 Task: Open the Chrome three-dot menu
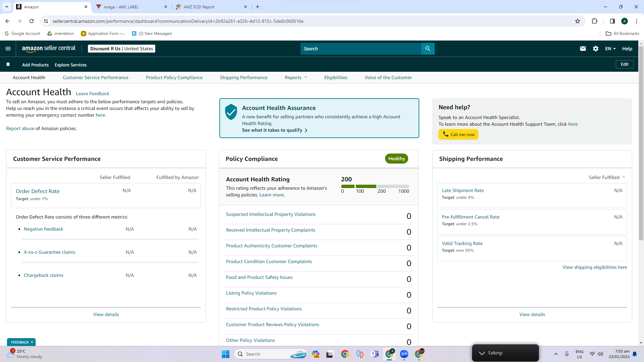pyautogui.click(x=637, y=21)
